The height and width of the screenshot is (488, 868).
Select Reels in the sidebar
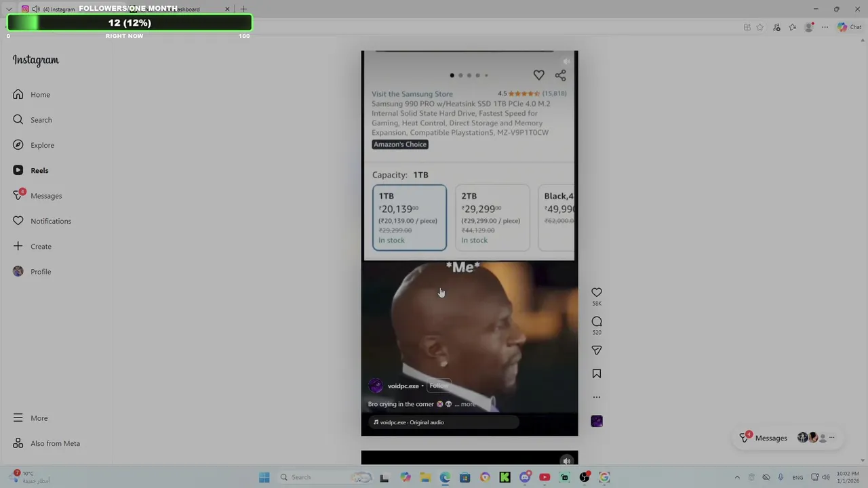point(31,171)
